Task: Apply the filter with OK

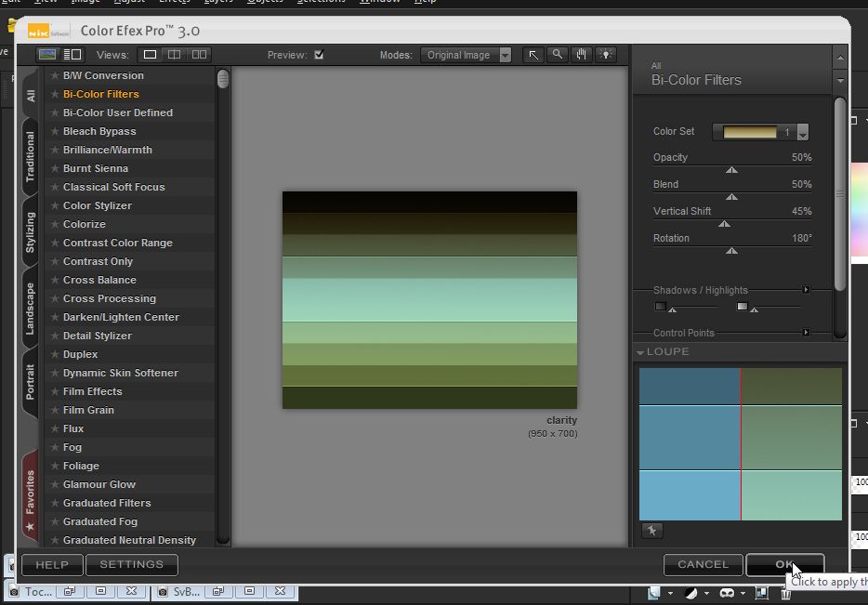Action: 785,565
